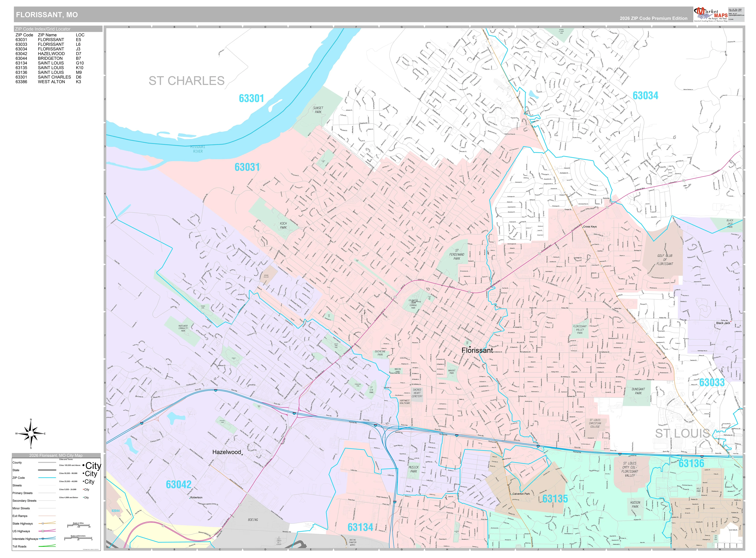Select the Sunset Park label

pyautogui.click(x=318, y=110)
